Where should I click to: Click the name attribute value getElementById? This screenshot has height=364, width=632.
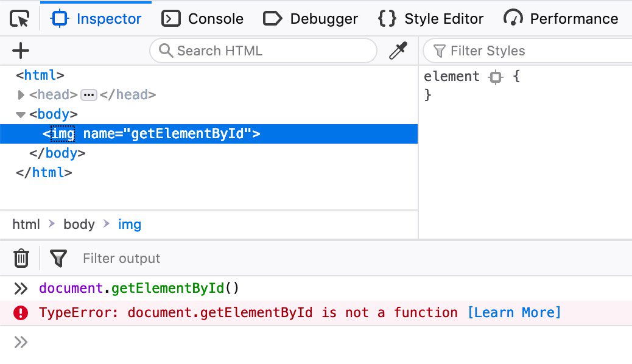pos(188,133)
